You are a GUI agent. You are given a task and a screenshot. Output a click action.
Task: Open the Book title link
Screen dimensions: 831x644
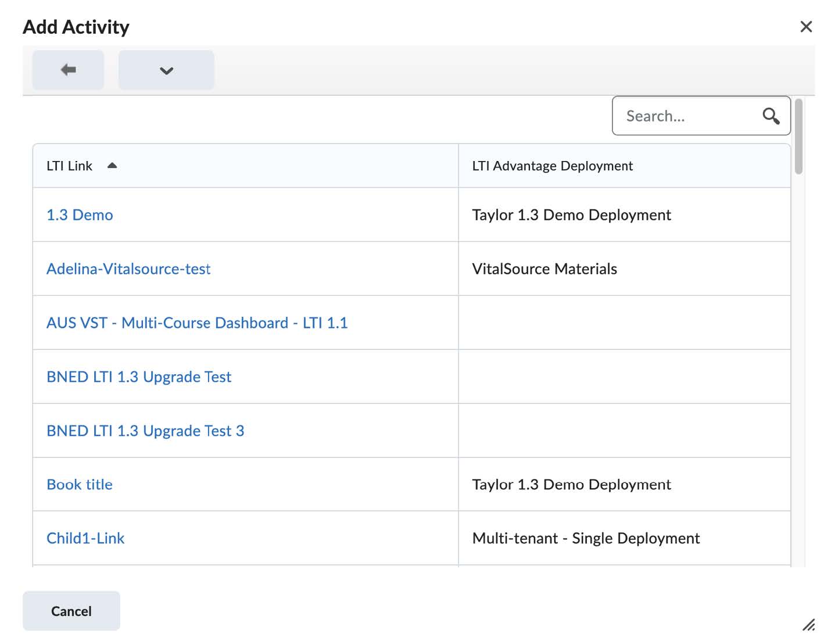tap(80, 485)
